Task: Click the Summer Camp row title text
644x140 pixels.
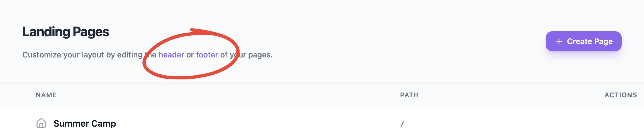Action: [85, 123]
